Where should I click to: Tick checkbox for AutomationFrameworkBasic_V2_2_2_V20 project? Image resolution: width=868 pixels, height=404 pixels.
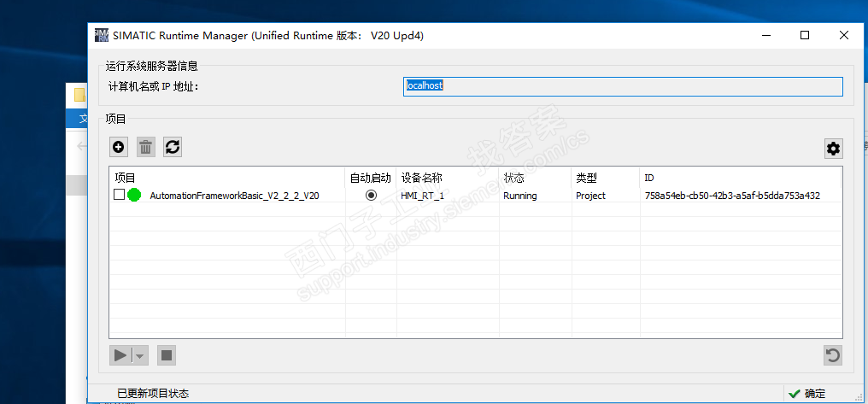pyautogui.click(x=119, y=195)
